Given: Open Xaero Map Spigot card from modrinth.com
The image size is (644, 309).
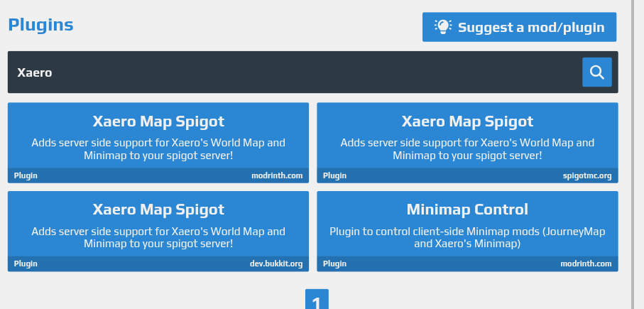Looking at the screenshot, I should point(158,143).
